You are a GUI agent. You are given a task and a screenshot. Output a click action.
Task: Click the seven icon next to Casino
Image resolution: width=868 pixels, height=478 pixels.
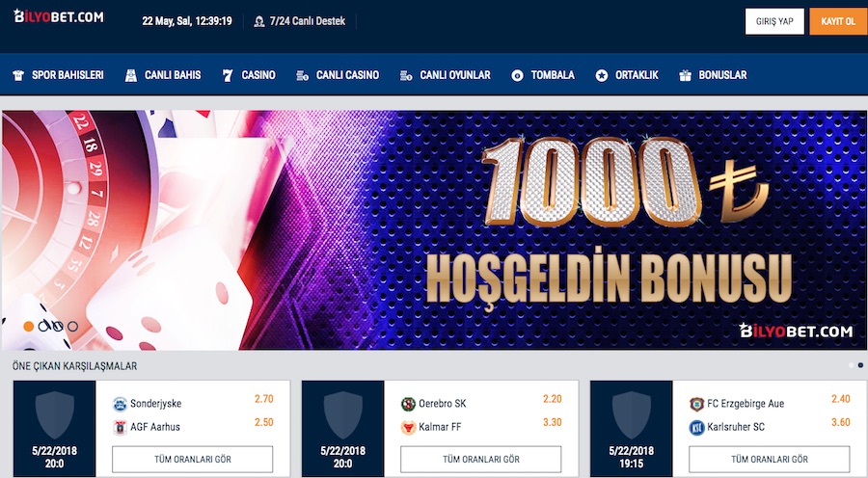[228, 76]
